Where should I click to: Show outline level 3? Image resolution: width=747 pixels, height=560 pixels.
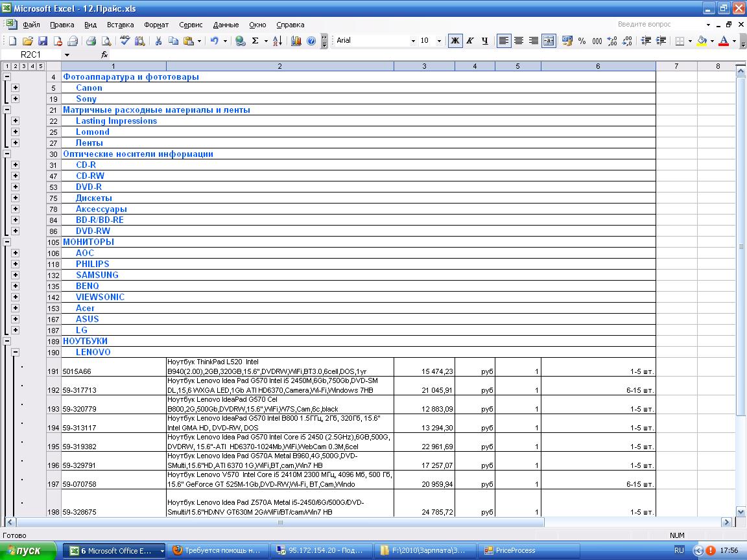(24, 66)
